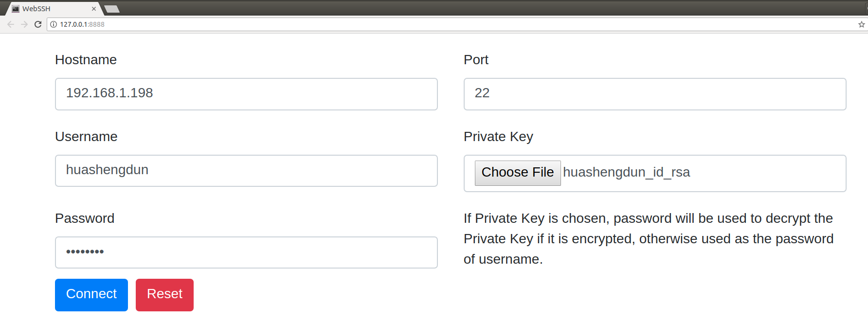Click the masked Password field
868x324 pixels.
246,252
